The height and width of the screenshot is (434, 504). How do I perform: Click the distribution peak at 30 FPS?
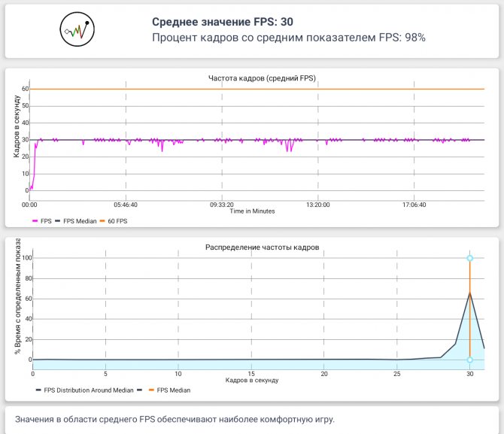click(x=470, y=293)
